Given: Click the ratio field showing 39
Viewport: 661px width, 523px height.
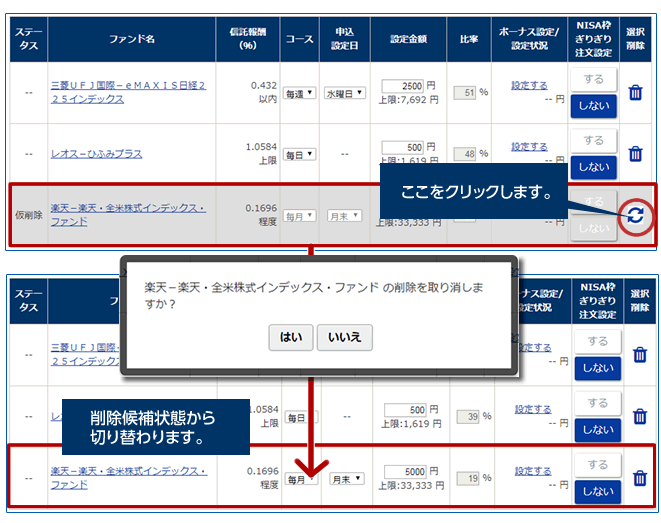Looking at the screenshot, I should pyautogui.click(x=468, y=417).
